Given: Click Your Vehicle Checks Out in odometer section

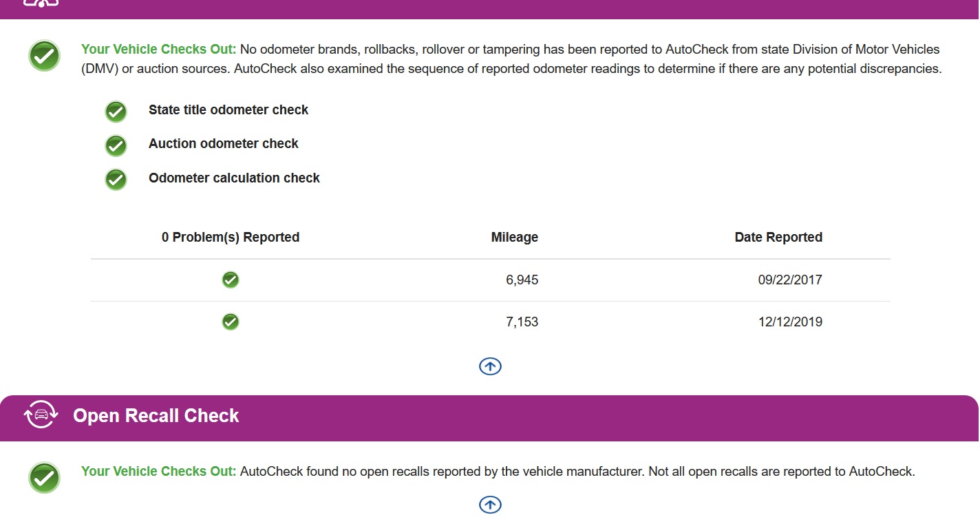Looking at the screenshot, I should (x=159, y=50).
